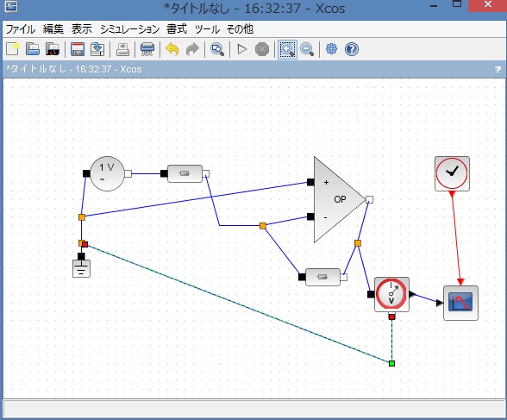Open the ファイル menu
The height and width of the screenshot is (420, 507).
(21, 29)
